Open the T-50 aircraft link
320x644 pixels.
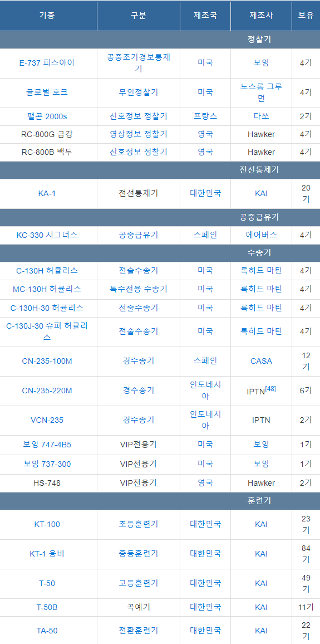[x=47, y=584]
